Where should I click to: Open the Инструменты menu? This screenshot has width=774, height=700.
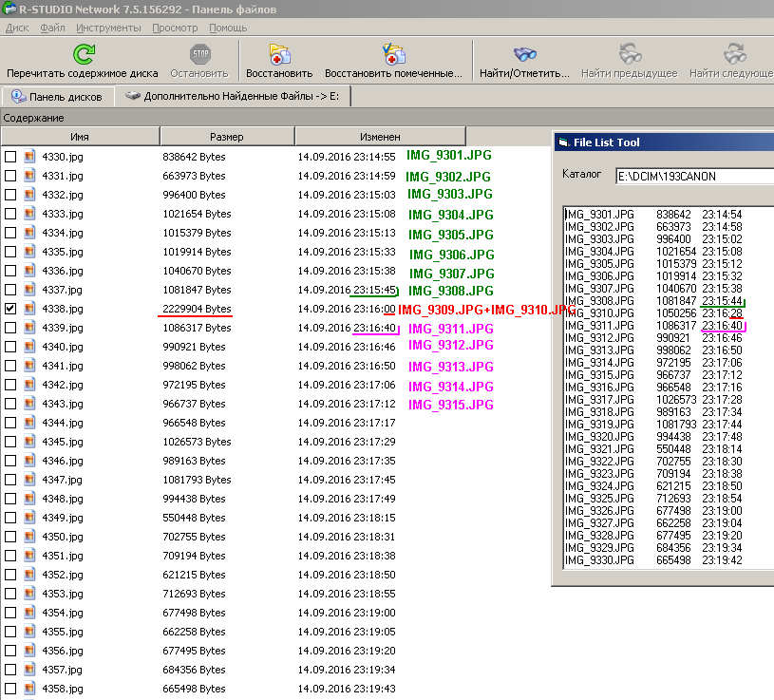click(x=108, y=28)
